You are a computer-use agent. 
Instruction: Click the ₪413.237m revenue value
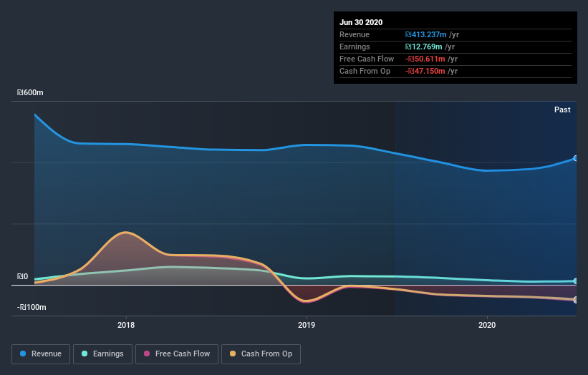(x=425, y=34)
